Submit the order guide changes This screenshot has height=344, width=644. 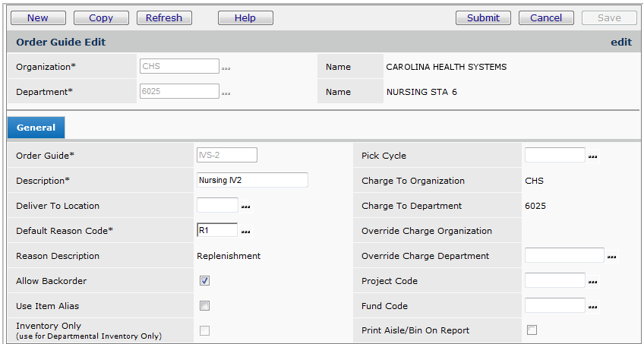pos(483,18)
